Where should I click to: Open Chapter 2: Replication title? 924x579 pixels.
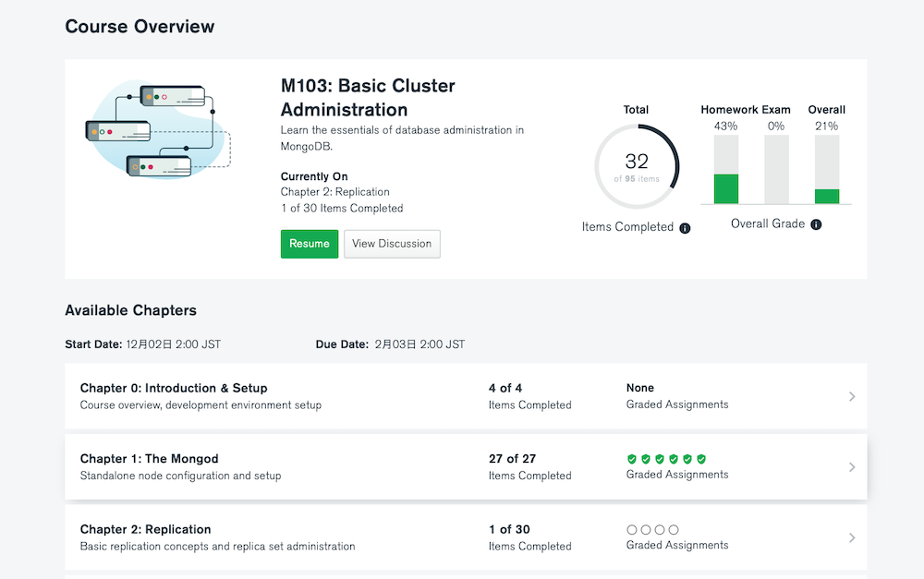[x=146, y=529]
